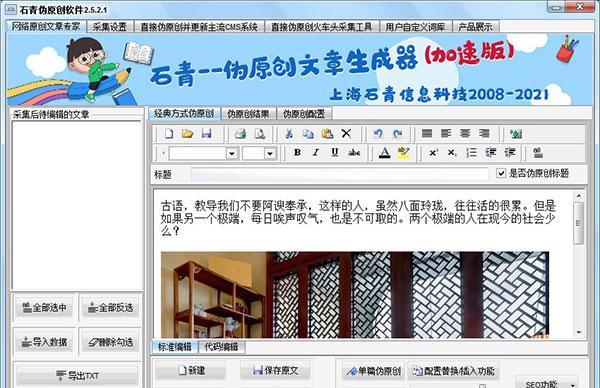Screen dimensions: 600x388
Task: Open 配置替换/插入功能 button
Action: [453, 371]
